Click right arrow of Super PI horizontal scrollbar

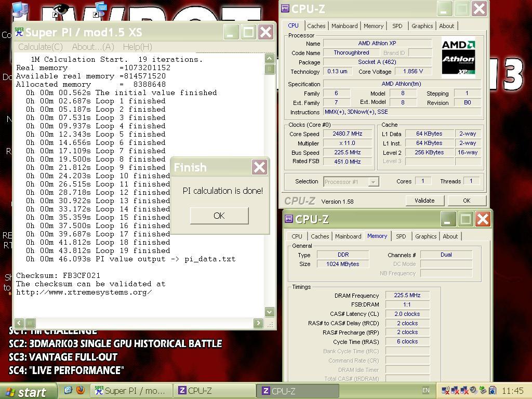258,323
